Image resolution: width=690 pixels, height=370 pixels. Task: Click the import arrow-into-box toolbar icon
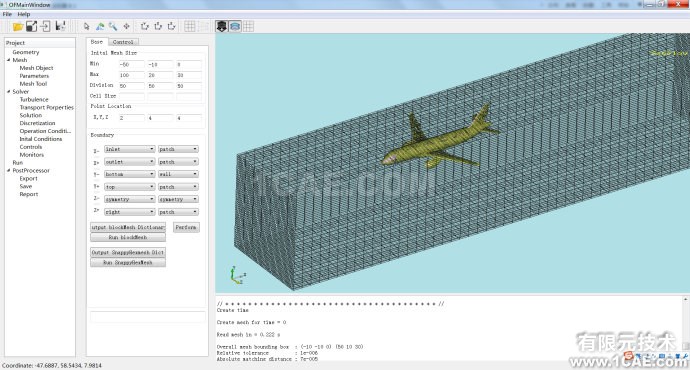click(x=45, y=26)
